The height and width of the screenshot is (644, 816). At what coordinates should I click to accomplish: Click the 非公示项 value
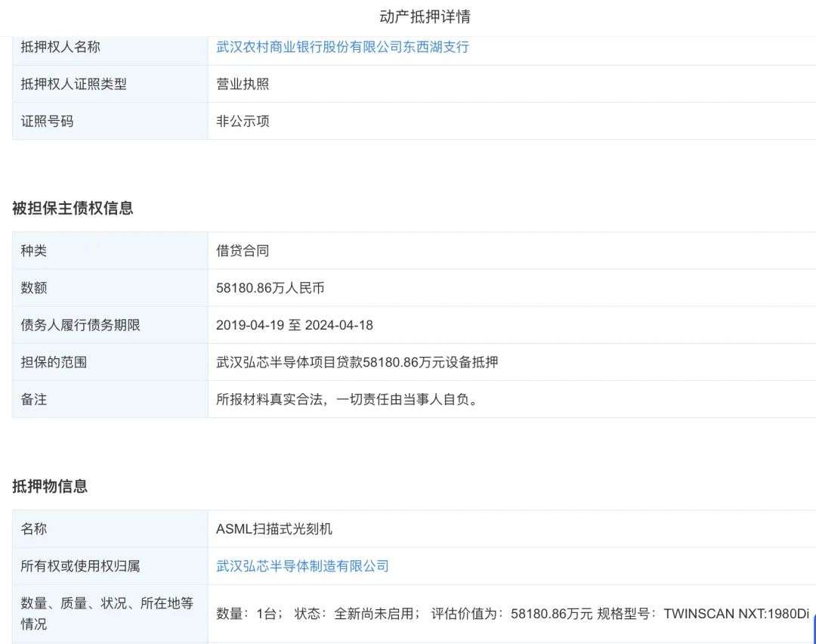click(243, 121)
